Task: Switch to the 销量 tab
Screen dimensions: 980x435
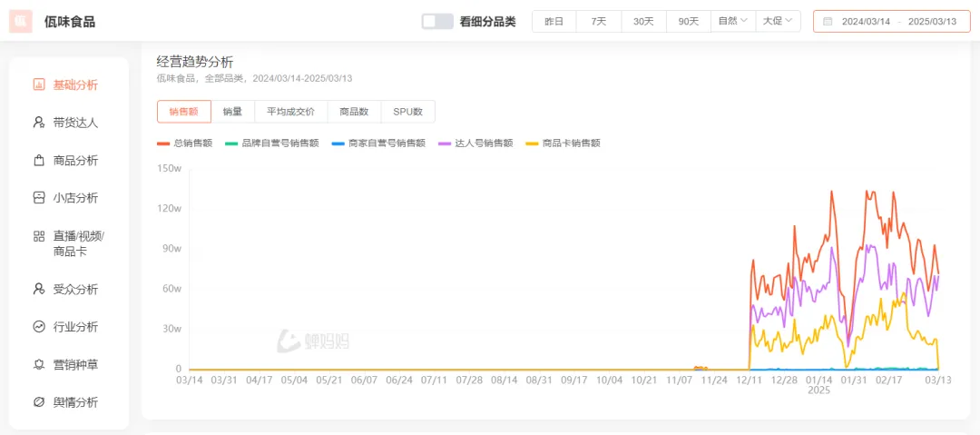Action: [x=232, y=112]
